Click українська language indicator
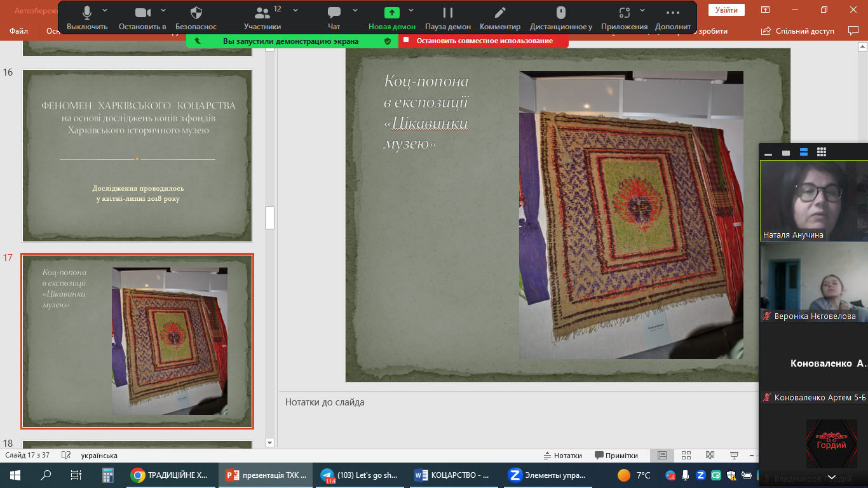Viewport: 868px width, 488px height. pos(99,456)
